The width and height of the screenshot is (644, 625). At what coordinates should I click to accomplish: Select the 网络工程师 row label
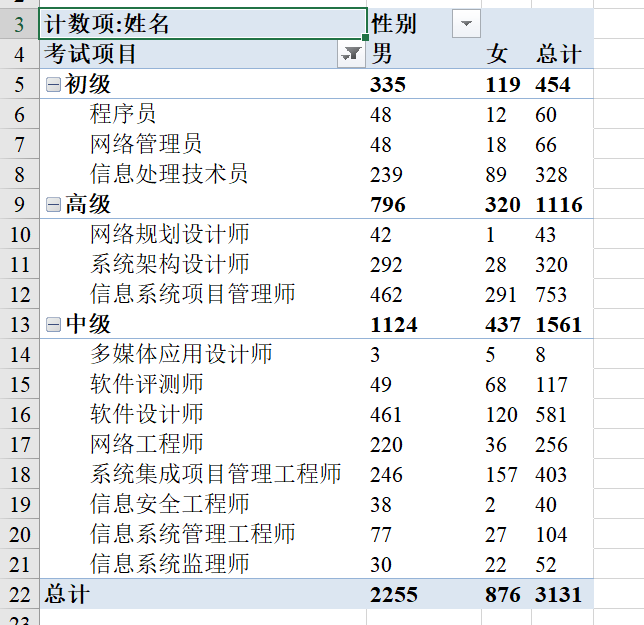[x=146, y=444]
